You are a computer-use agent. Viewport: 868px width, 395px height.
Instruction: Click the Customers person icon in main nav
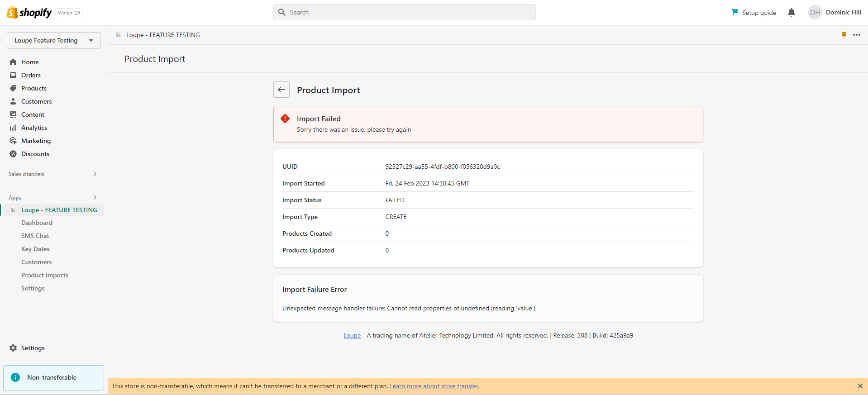[13, 101]
